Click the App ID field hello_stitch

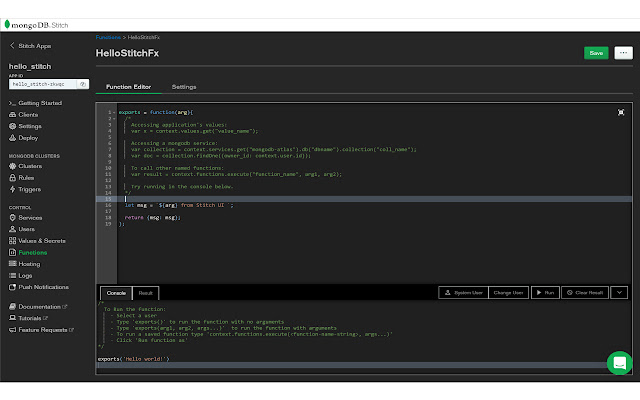tap(42, 84)
